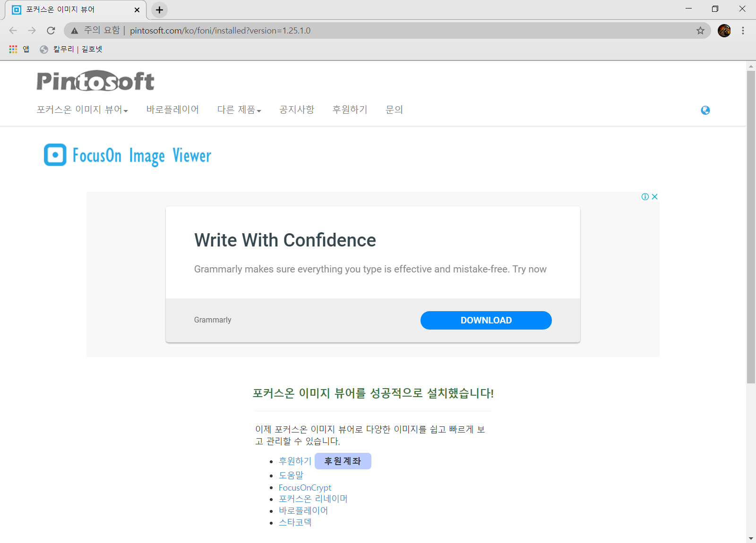
Task: Open the 문의 menu item
Action: (x=394, y=110)
